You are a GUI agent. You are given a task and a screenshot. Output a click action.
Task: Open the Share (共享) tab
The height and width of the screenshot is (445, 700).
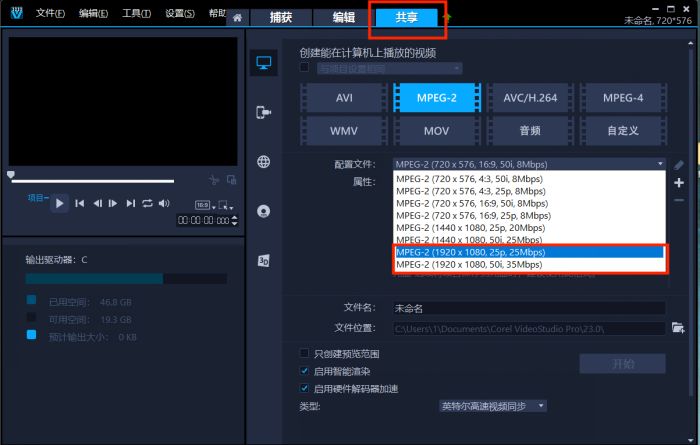[x=406, y=17]
